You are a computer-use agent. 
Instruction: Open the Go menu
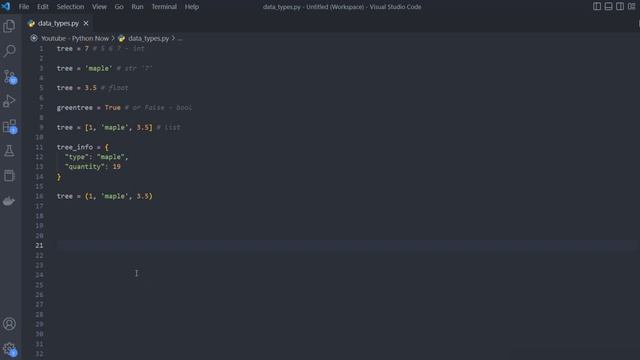[119, 7]
